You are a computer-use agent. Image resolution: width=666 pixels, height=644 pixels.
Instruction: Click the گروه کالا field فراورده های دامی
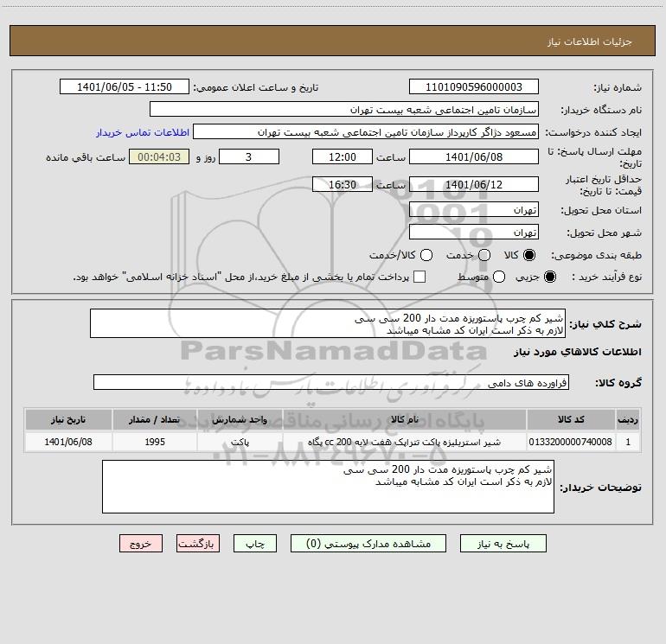click(x=331, y=382)
